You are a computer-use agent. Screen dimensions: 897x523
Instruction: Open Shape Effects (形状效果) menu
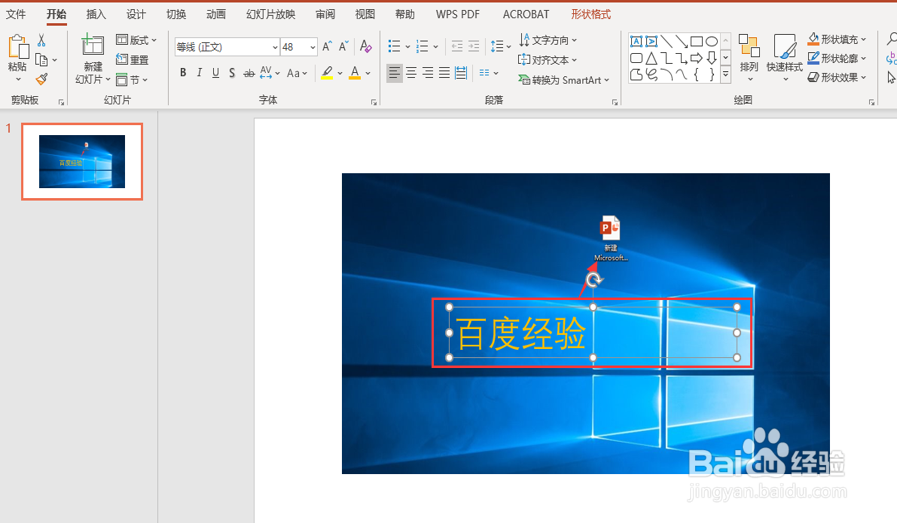[837, 77]
